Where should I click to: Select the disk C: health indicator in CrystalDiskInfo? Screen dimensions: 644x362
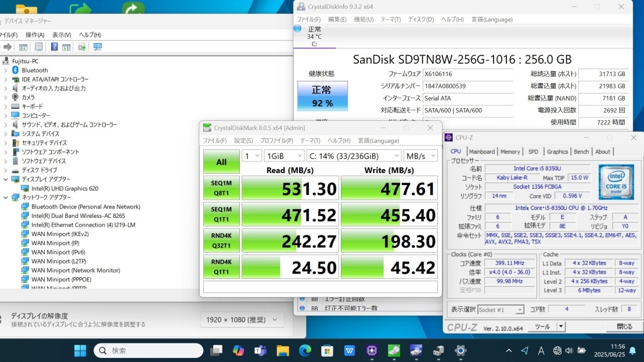[314, 36]
